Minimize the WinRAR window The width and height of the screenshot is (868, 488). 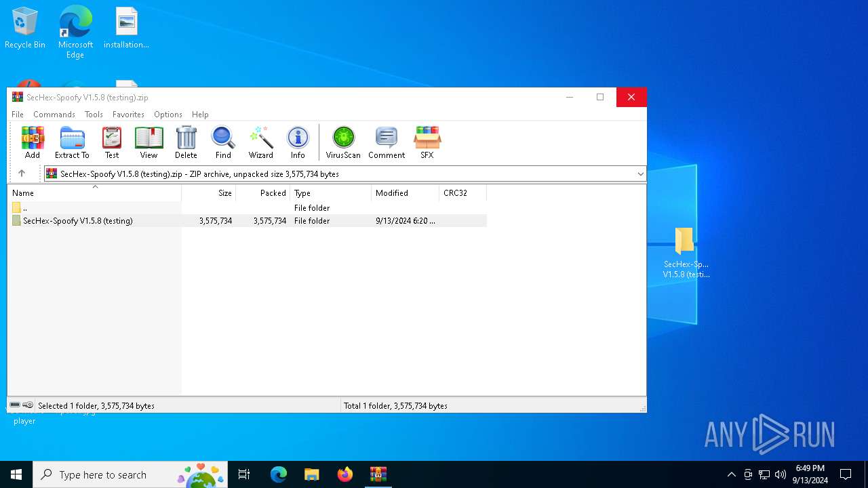[x=570, y=97]
